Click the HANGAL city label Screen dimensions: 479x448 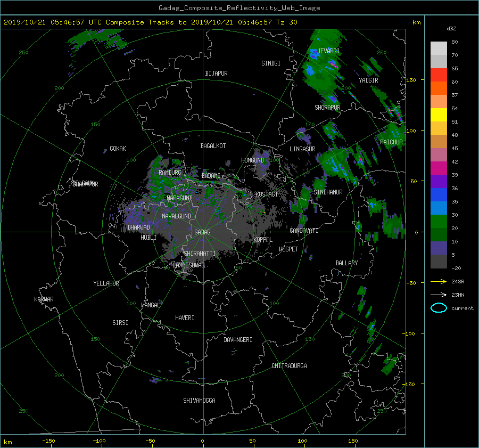click(x=151, y=305)
